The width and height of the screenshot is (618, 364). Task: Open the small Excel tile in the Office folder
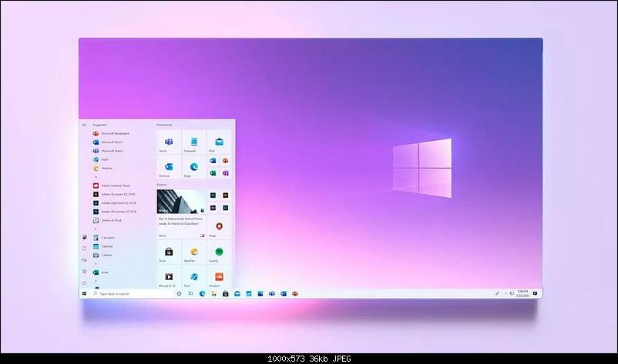coord(213,173)
